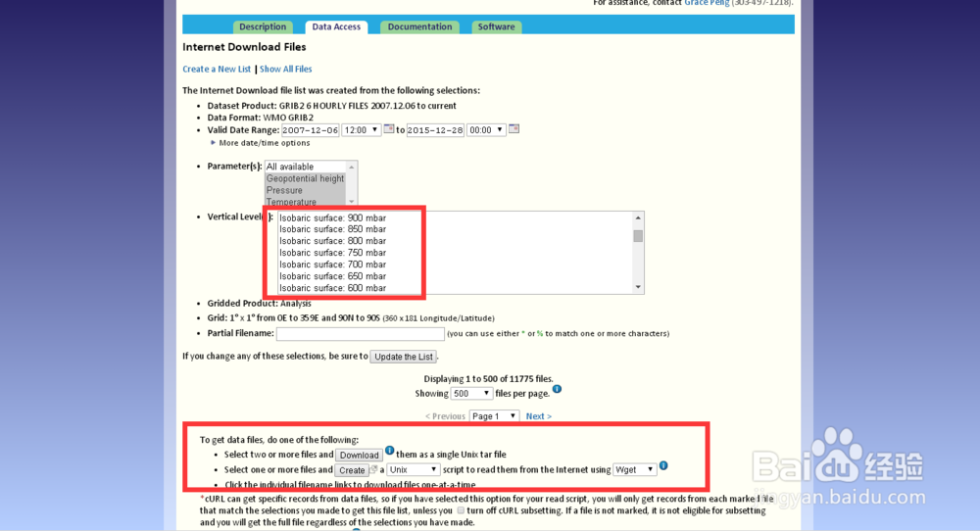Open the Wget download tool dropdown

[634, 470]
